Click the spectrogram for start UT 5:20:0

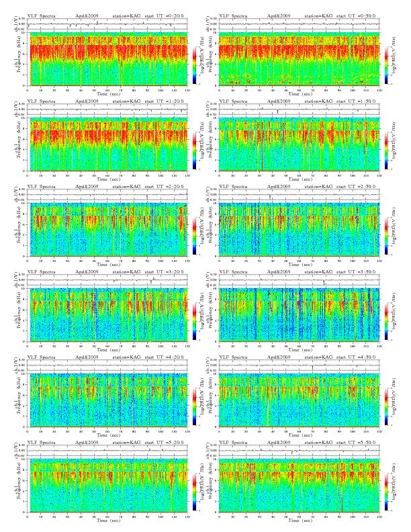(107, 486)
